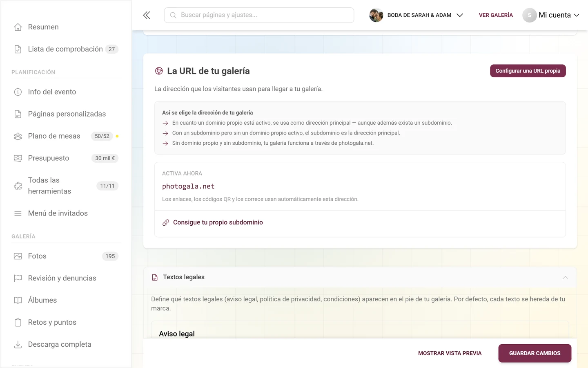
Task: Click the 11/11 tools badge
Action: click(x=107, y=186)
